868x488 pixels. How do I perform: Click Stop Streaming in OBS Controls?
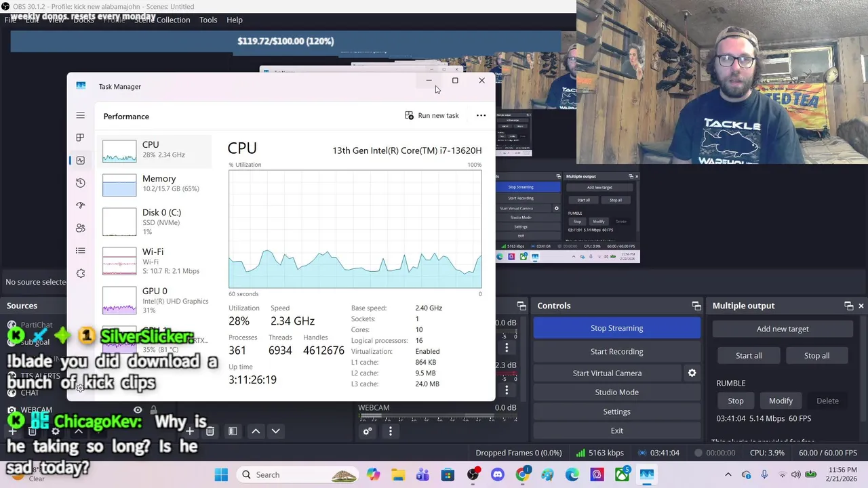[x=616, y=328]
